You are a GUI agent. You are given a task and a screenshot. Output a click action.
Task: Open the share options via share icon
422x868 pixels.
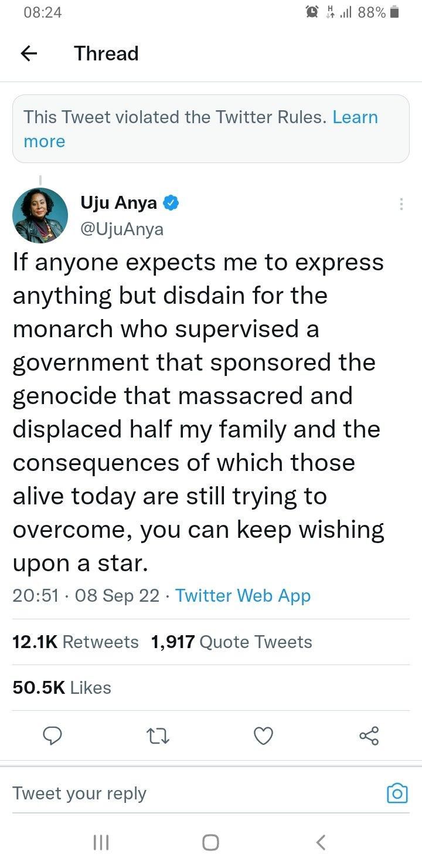coord(369,735)
